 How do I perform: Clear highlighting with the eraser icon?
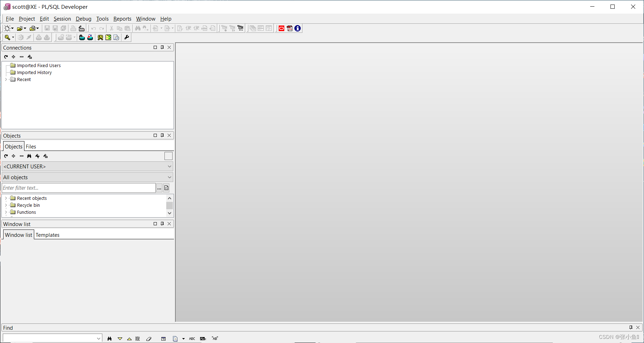click(x=149, y=338)
